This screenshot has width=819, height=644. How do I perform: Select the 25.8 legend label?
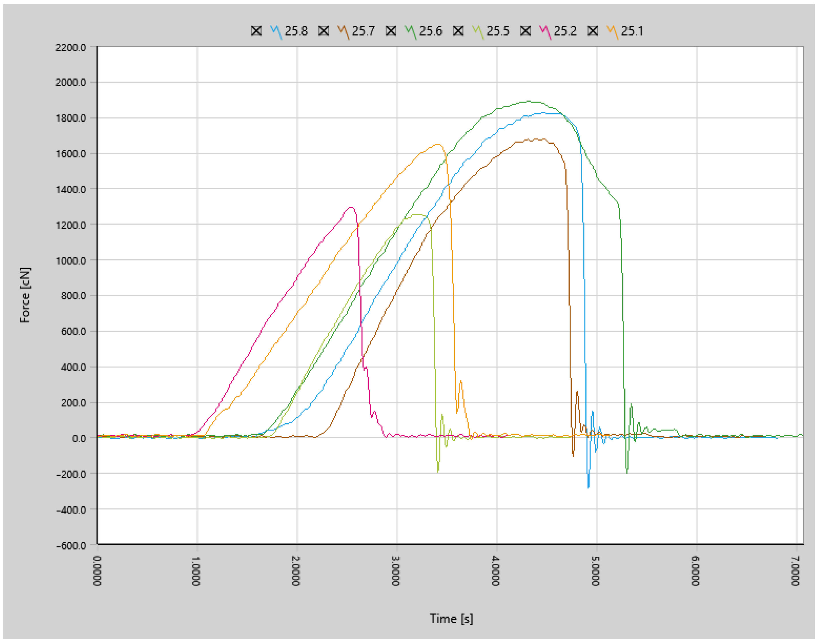296,31
